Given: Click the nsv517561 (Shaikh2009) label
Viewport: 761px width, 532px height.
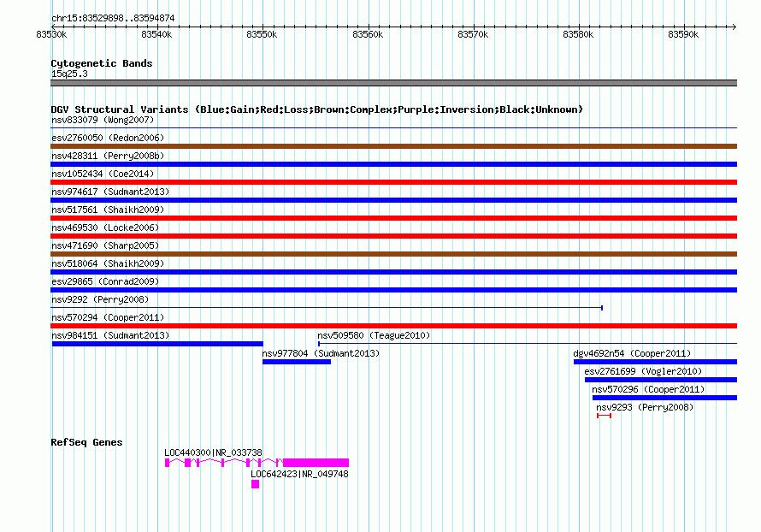Looking at the screenshot, I should (108, 210).
